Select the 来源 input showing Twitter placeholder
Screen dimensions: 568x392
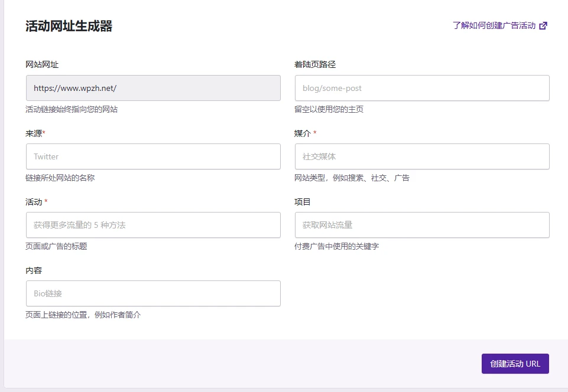152,156
